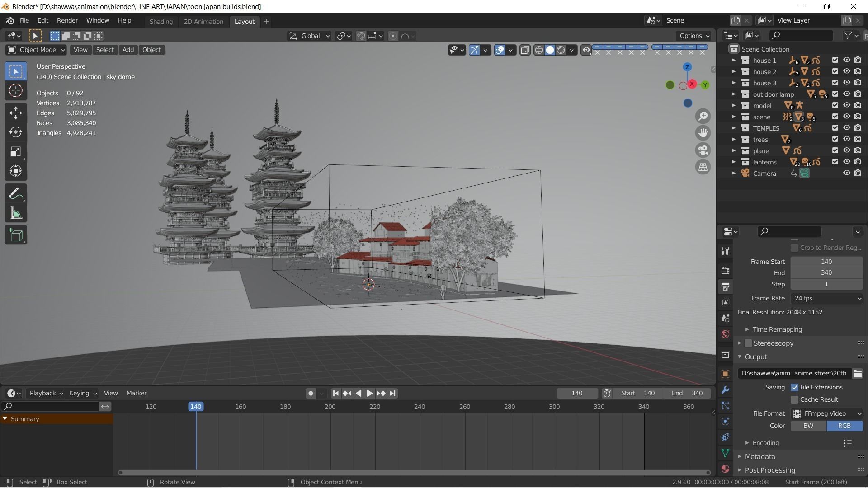The image size is (868, 488).
Task: Open the Object Mode dropdown
Action: (x=36, y=50)
